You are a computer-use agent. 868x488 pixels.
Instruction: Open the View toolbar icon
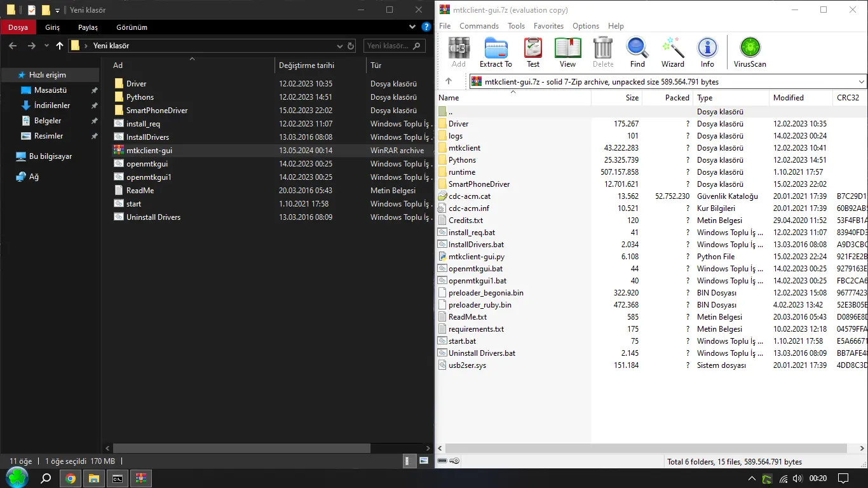(567, 52)
